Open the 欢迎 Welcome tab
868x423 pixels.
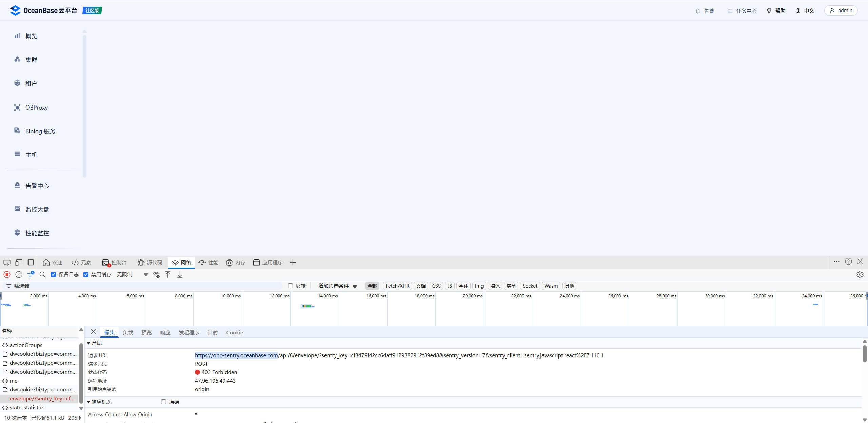click(x=53, y=263)
